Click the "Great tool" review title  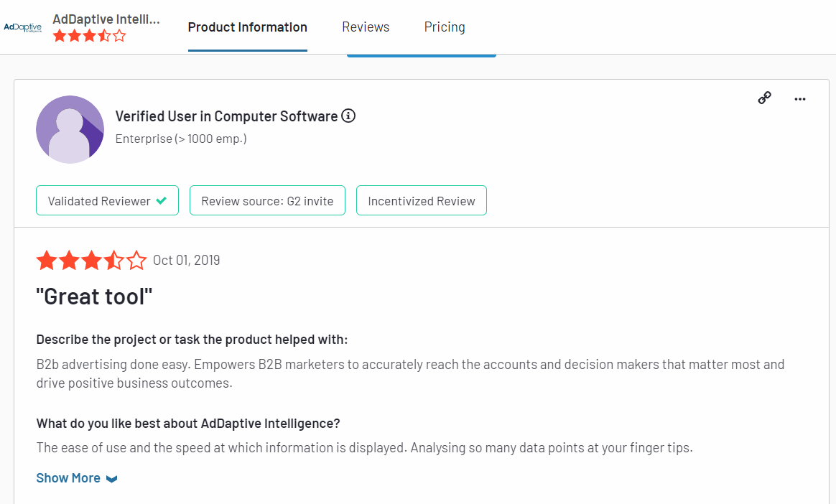(x=95, y=296)
